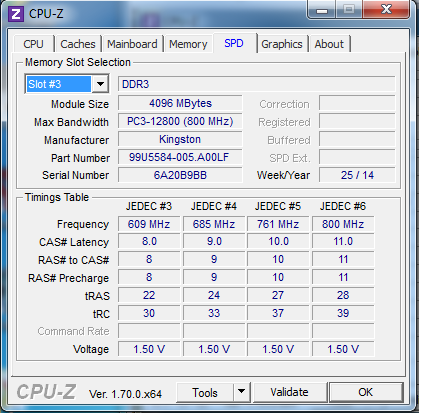Click tRC value 30

(x=149, y=313)
